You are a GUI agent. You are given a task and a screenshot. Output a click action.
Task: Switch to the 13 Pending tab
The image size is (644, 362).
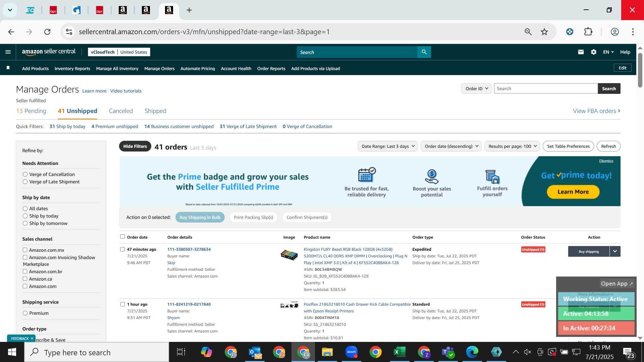pos(31,111)
